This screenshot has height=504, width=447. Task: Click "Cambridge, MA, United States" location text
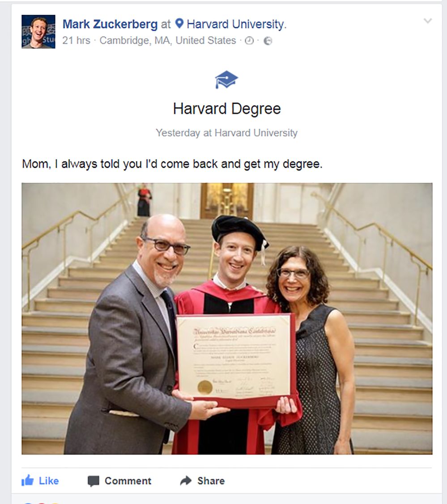[168, 41]
